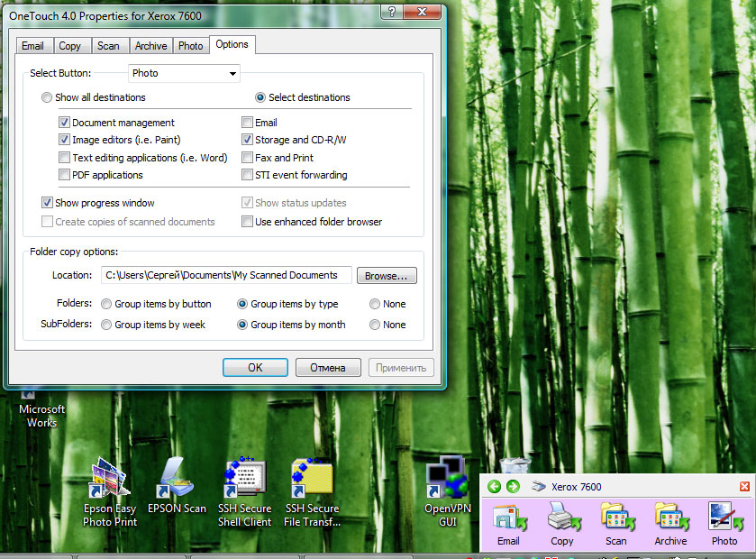This screenshot has width=756, height=559.
Task: Check the Email destination checkbox
Action: (x=247, y=123)
